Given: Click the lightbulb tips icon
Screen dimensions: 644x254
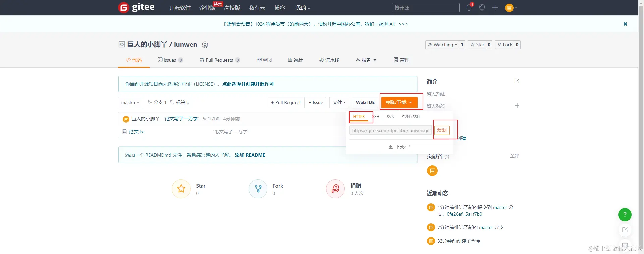Looking at the screenshot, I should pos(482,8).
